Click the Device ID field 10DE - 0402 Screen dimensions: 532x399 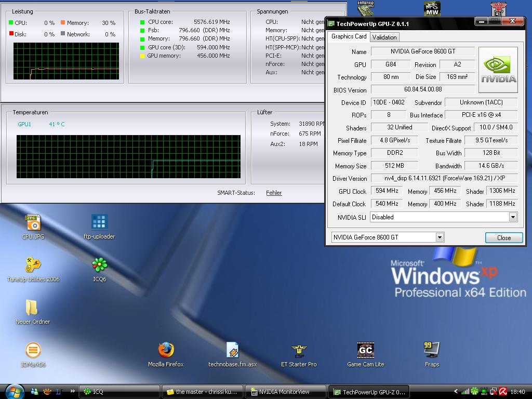point(389,102)
